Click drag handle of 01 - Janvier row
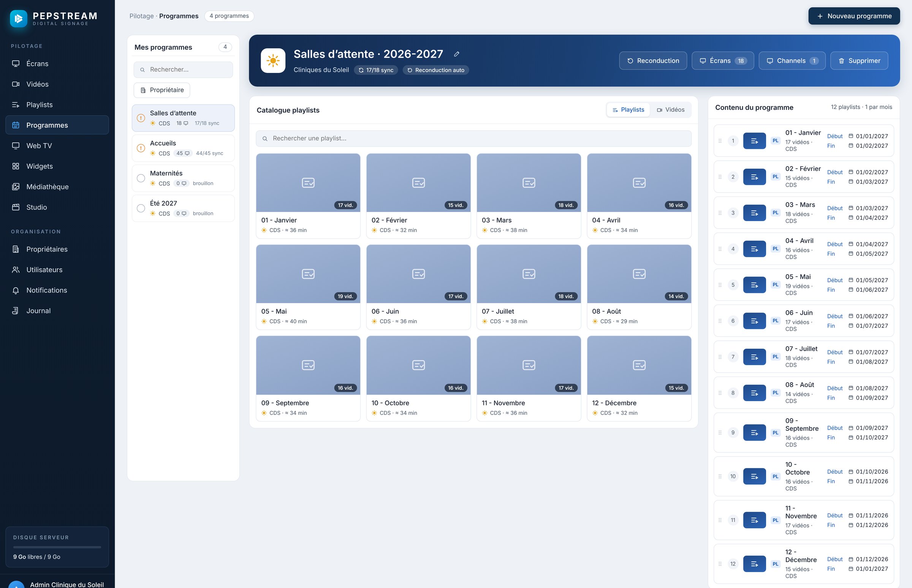Viewport: 912px width, 588px height. [x=720, y=141]
